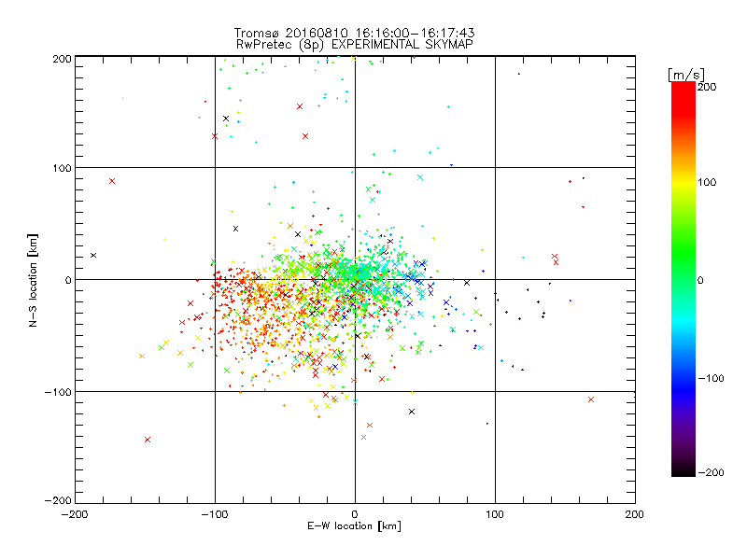
Task: Click the 'E-W location [km]' axis label
Action: 354,525
